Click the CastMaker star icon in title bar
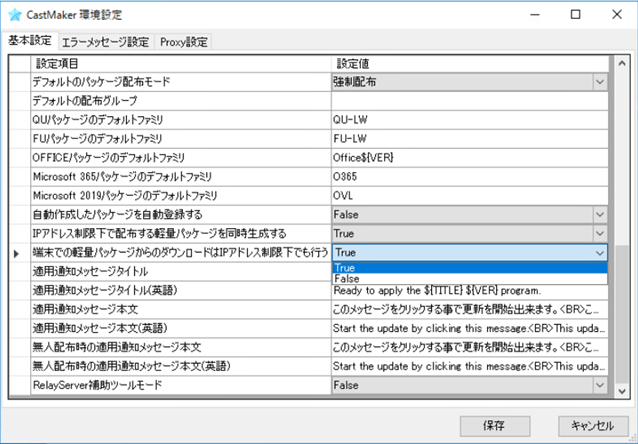 click(x=15, y=15)
